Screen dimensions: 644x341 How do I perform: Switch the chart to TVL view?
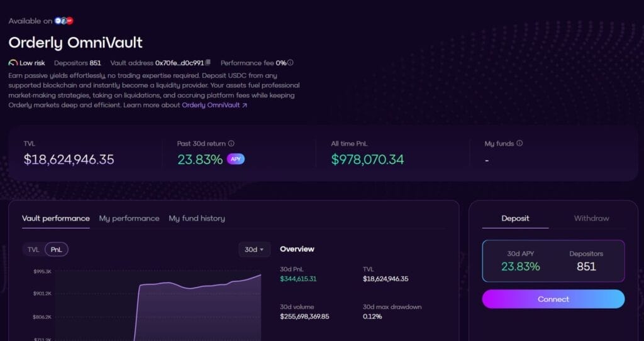pyautogui.click(x=33, y=249)
